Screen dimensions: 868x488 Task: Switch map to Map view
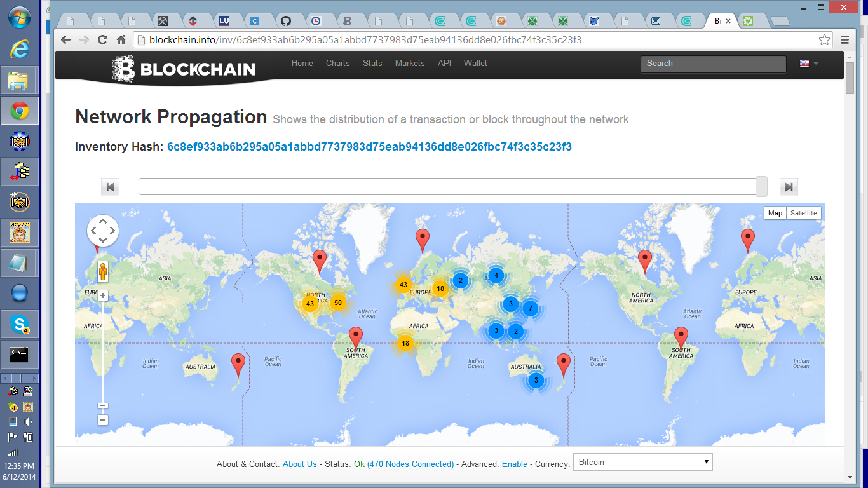pyautogui.click(x=775, y=213)
